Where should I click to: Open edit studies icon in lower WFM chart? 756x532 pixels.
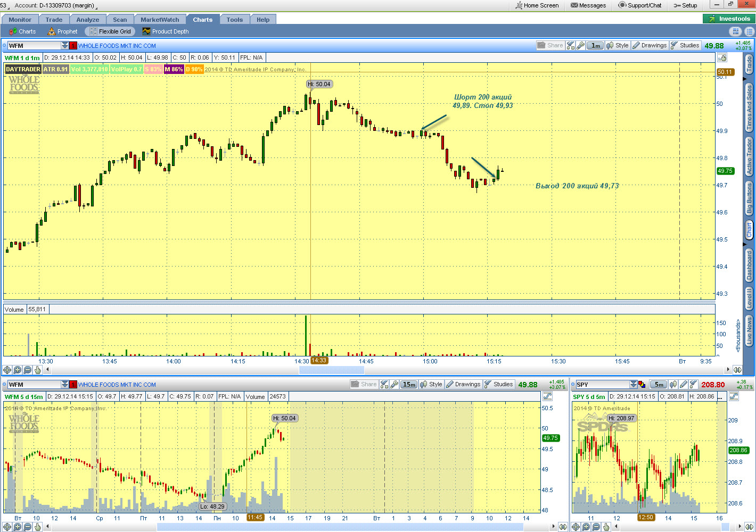point(384,385)
